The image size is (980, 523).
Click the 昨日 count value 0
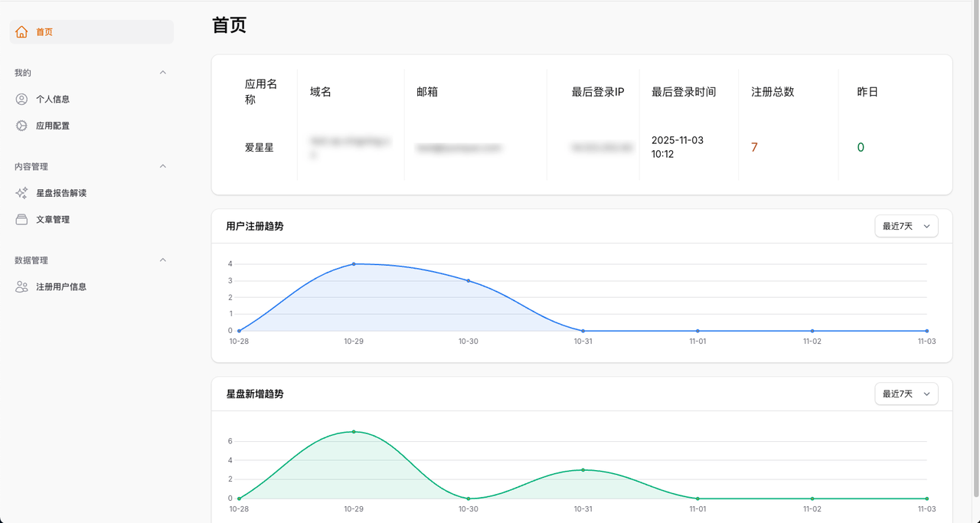coord(861,147)
